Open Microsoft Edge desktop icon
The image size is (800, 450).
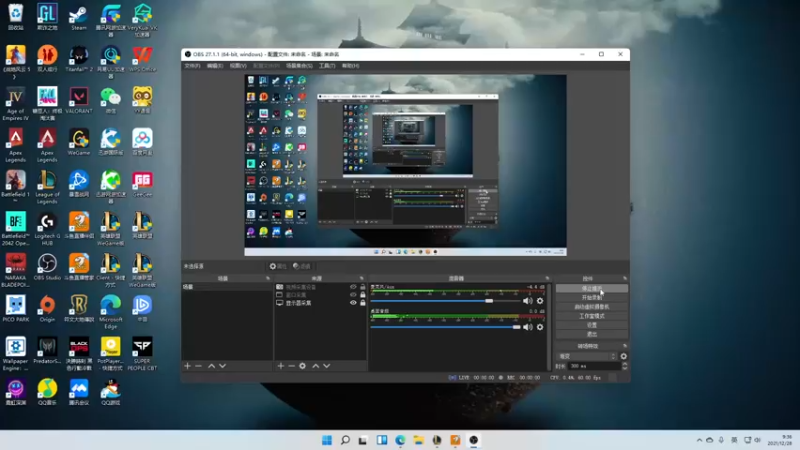tap(110, 312)
